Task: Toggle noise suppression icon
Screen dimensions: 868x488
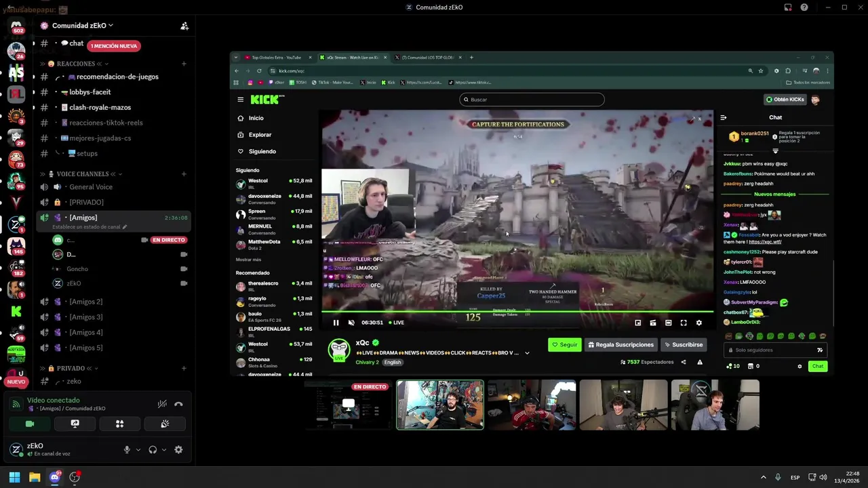Action: pyautogui.click(x=162, y=404)
